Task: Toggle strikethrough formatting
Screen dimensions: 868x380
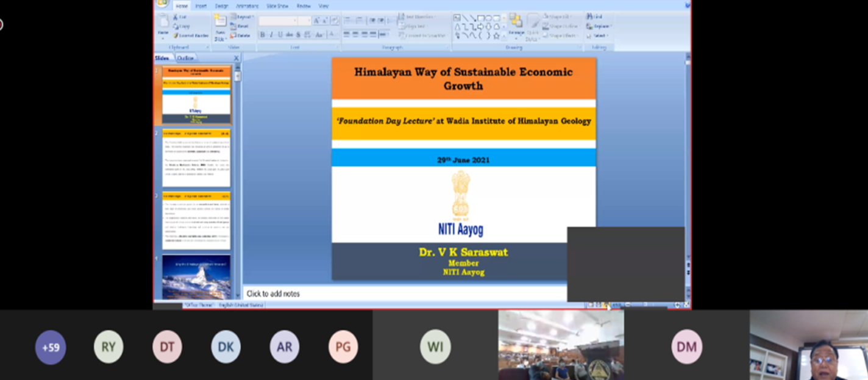Action: pyautogui.click(x=290, y=35)
